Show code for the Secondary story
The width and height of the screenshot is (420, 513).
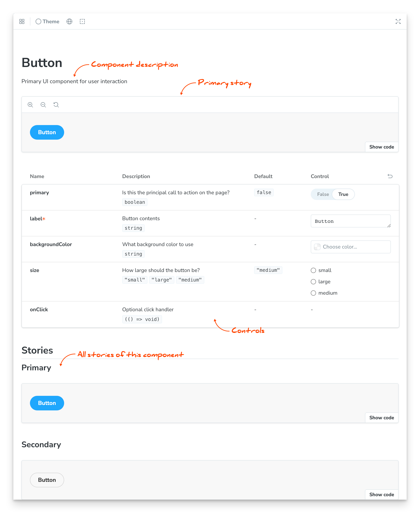(x=382, y=494)
